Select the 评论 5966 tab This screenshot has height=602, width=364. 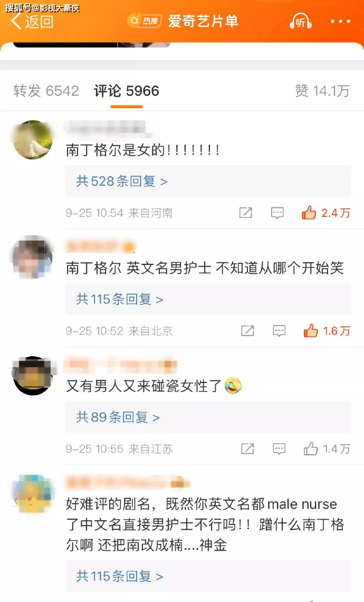point(126,91)
